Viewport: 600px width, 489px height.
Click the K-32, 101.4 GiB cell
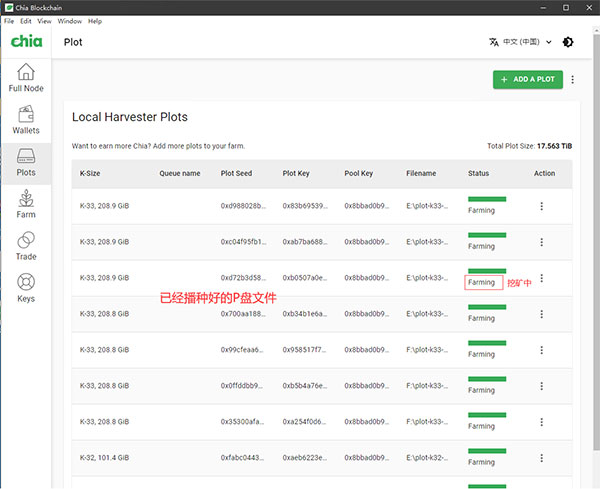104,458
